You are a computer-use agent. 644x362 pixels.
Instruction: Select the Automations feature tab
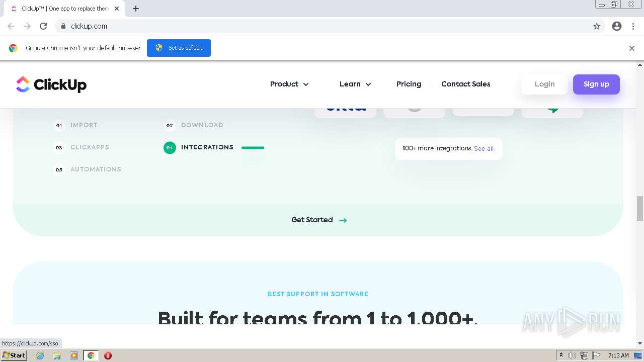click(x=96, y=169)
